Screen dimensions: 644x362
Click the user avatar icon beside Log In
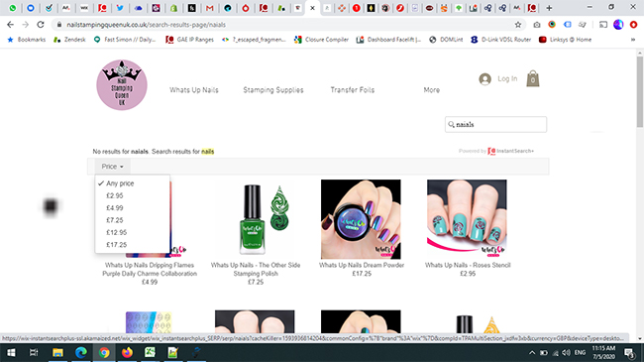[485, 79]
